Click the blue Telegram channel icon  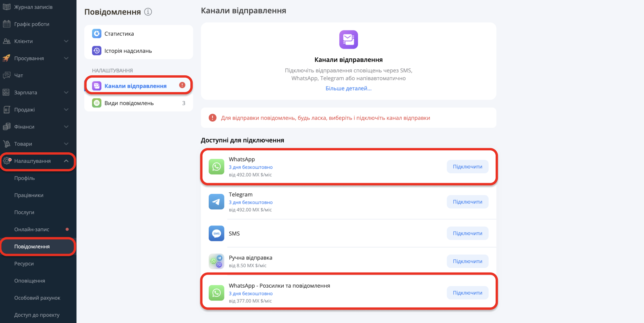click(x=216, y=202)
